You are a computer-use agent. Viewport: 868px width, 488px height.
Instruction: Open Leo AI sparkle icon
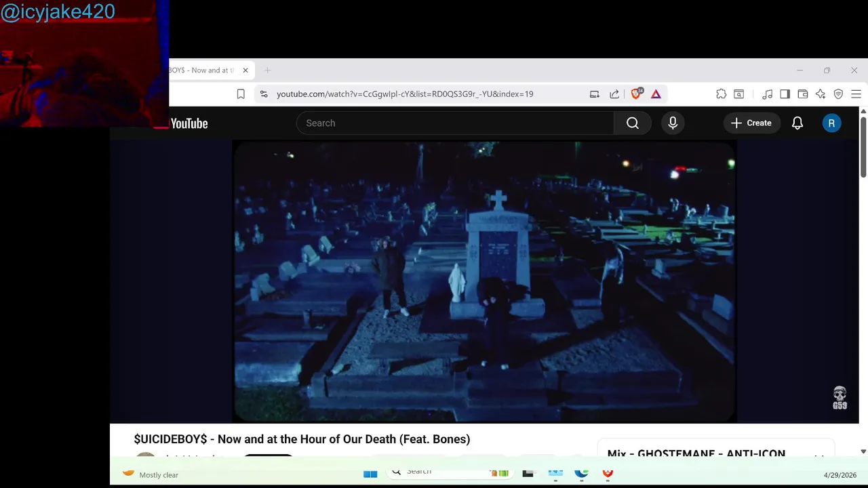821,94
